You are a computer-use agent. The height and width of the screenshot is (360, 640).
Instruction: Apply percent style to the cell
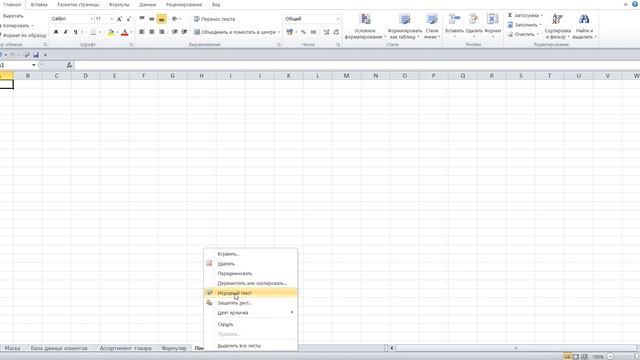click(303, 32)
